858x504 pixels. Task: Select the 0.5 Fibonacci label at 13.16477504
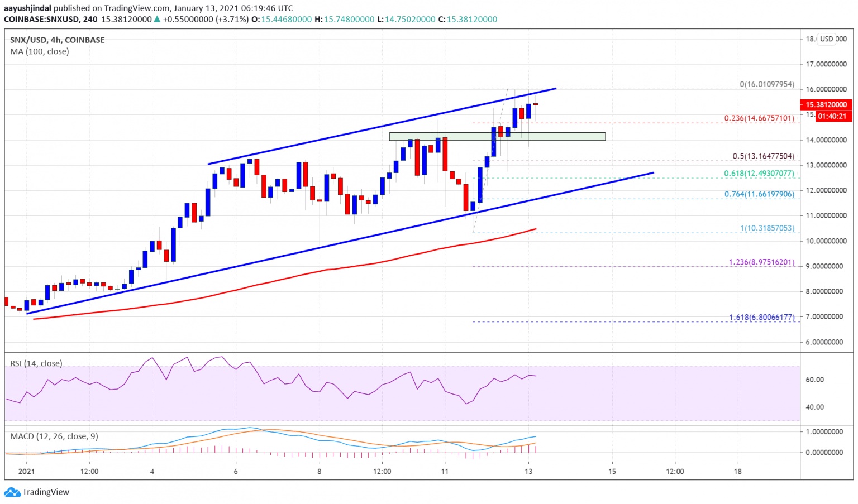coord(763,156)
